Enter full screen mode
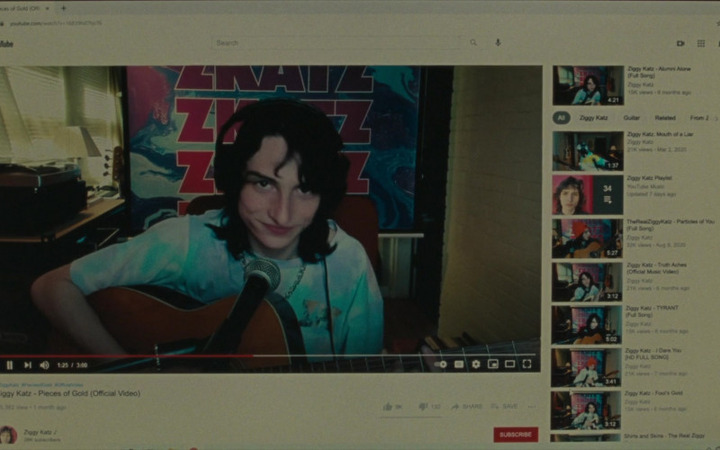The image size is (720, 450). [x=527, y=364]
